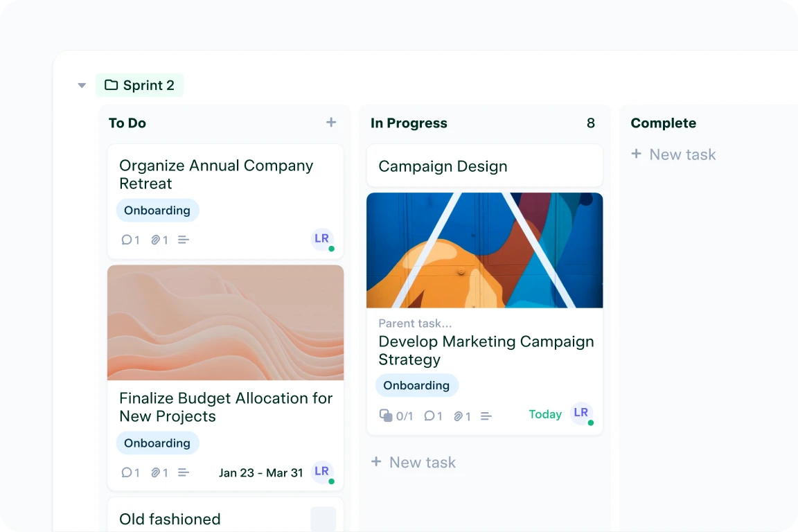This screenshot has width=798, height=532.
Task: Open peach wave cover image thumbnail
Action: tap(225, 322)
